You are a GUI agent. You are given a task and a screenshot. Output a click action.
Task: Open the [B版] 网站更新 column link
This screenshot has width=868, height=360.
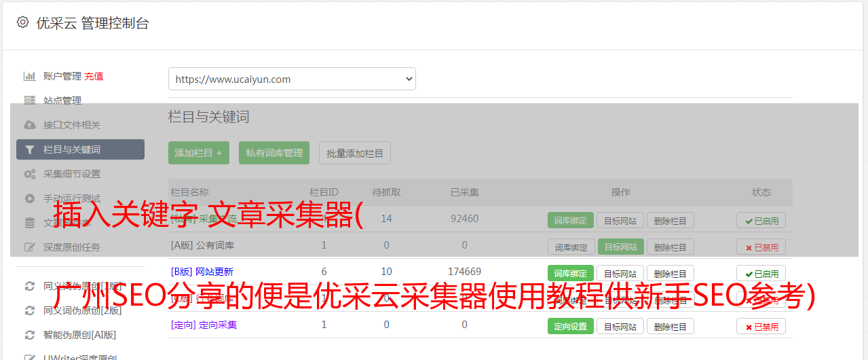202,272
